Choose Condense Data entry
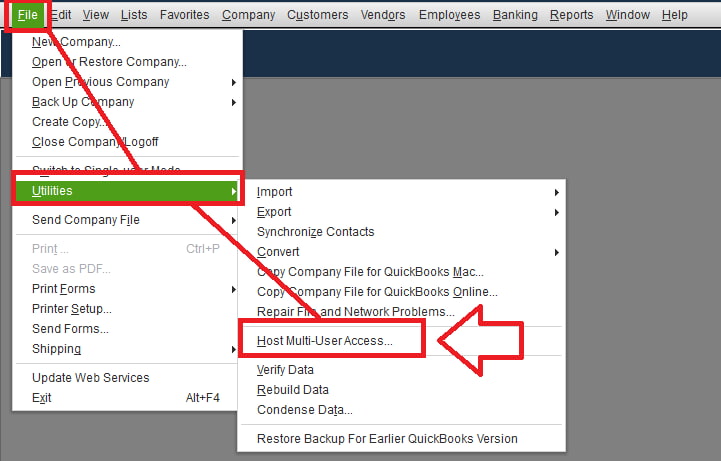 point(401,410)
